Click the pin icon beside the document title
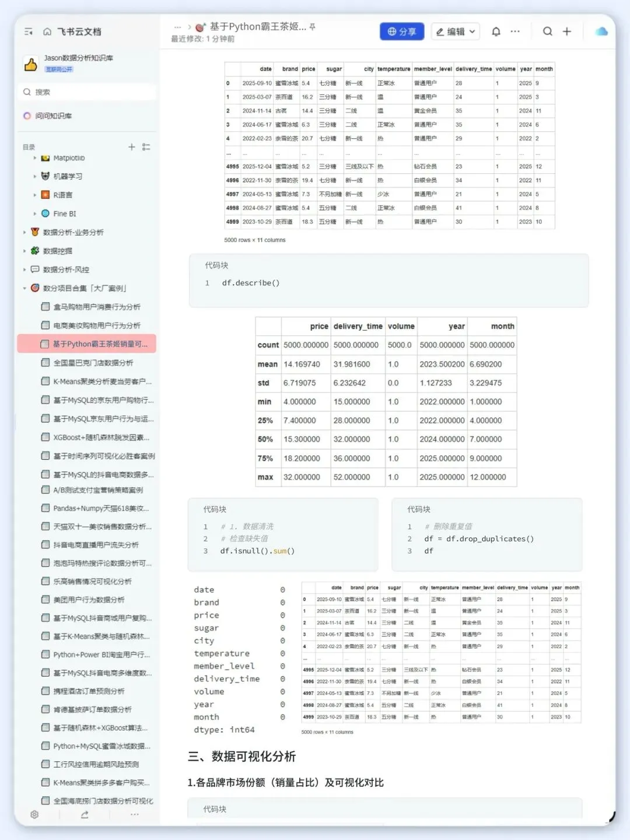The height and width of the screenshot is (840, 630). pos(312,27)
